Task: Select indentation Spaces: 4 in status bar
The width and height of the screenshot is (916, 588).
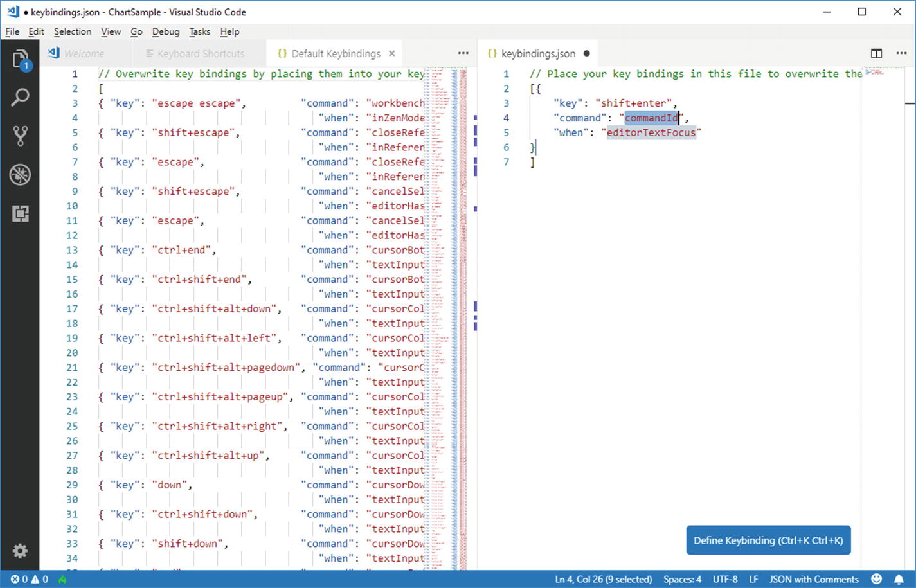Action: tap(682, 579)
